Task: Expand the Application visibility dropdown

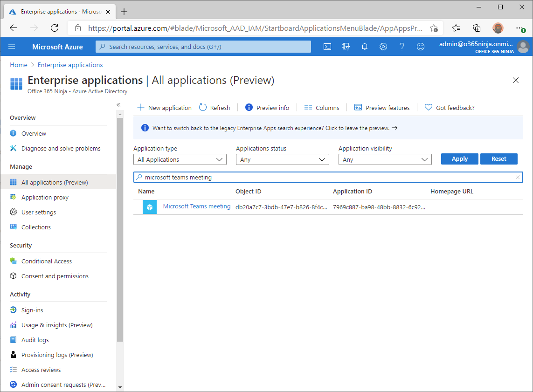Action: [x=385, y=160]
